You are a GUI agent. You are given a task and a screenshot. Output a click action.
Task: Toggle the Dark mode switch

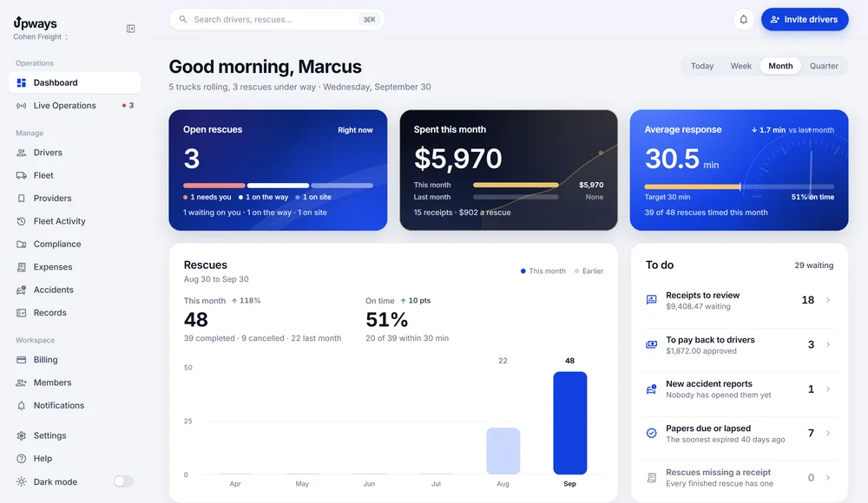123,481
